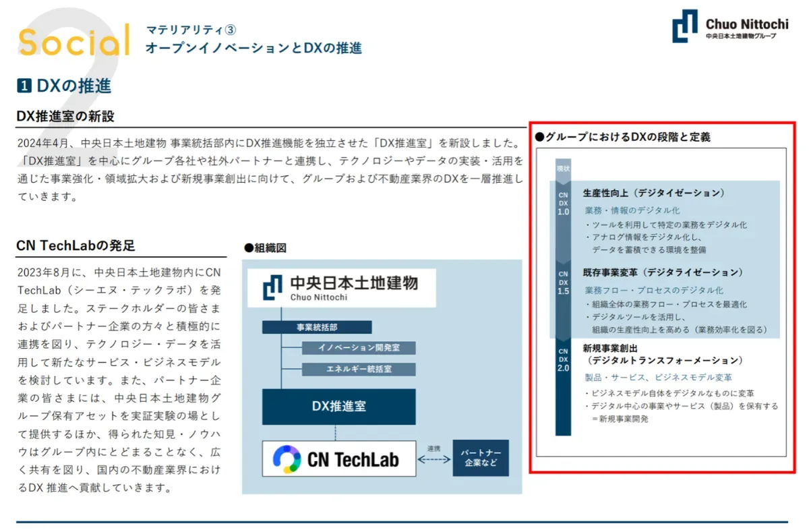Select "（デジタルトランスフォーメーション）" line
Image resolution: width=809 pixels, height=532 pixels.
pos(665,360)
